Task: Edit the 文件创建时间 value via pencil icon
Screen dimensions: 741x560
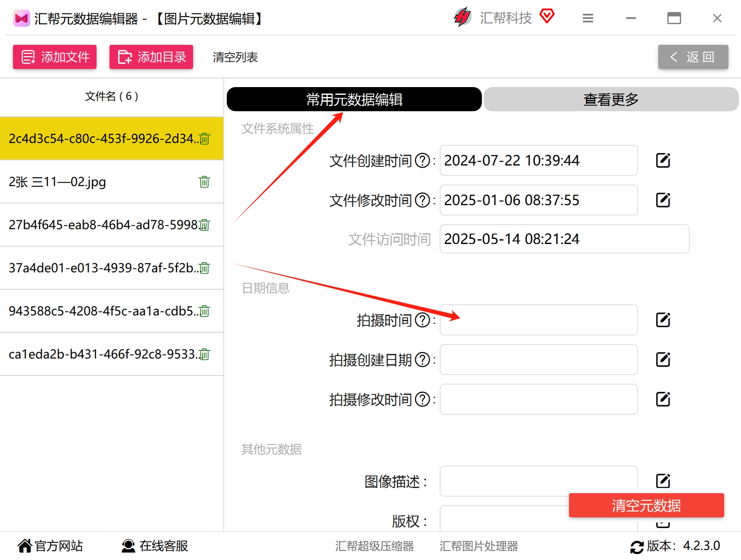Action: [x=663, y=160]
